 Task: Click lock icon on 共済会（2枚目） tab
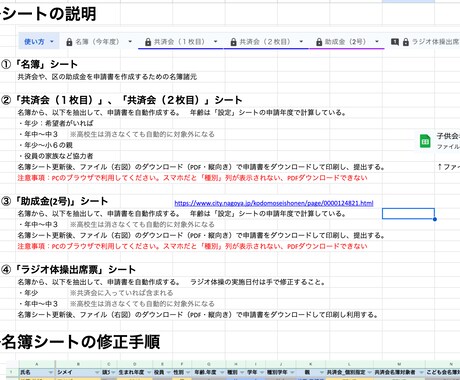[234, 42]
